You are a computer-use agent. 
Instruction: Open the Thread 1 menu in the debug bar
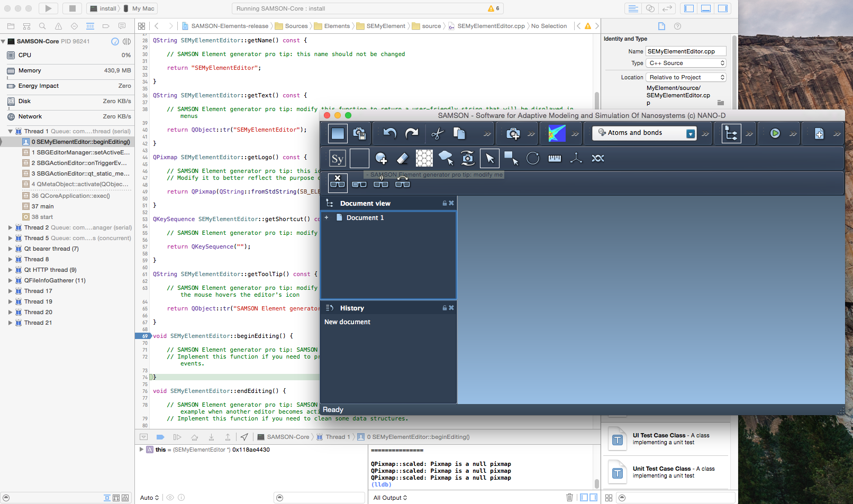337,437
